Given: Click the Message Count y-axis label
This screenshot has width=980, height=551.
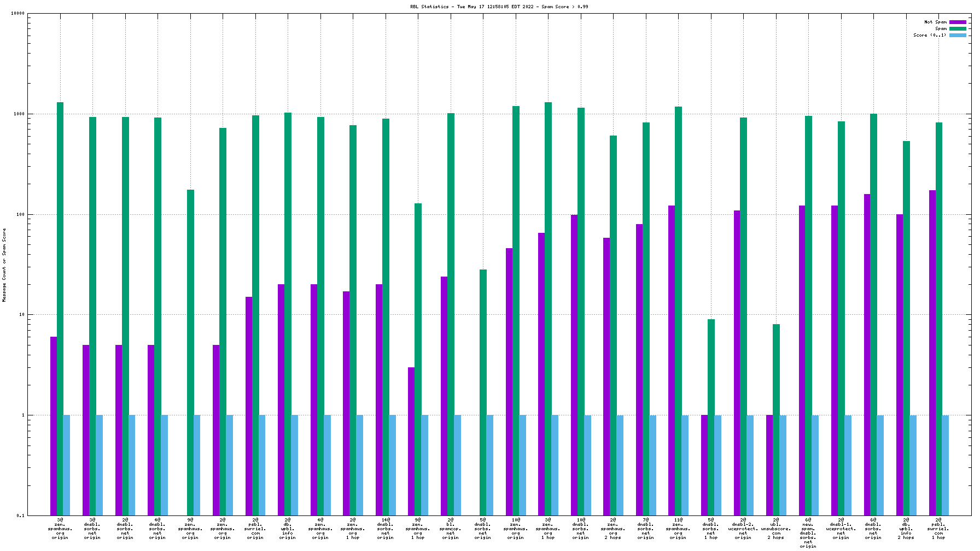Looking at the screenshot, I should [4, 265].
